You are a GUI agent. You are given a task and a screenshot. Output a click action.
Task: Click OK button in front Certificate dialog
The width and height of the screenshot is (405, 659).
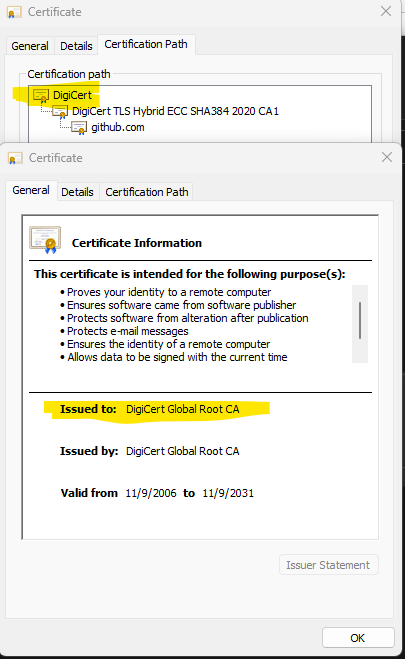[358, 638]
